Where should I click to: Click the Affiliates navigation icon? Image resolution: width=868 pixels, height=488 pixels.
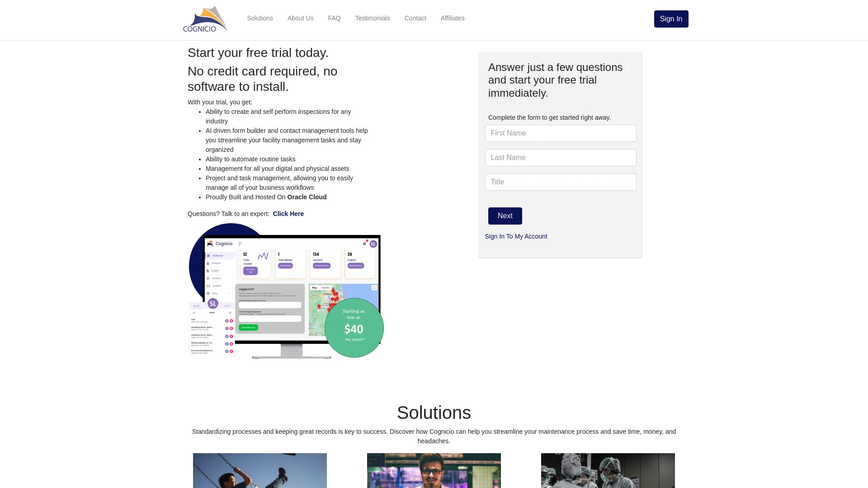pyautogui.click(x=453, y=18)
